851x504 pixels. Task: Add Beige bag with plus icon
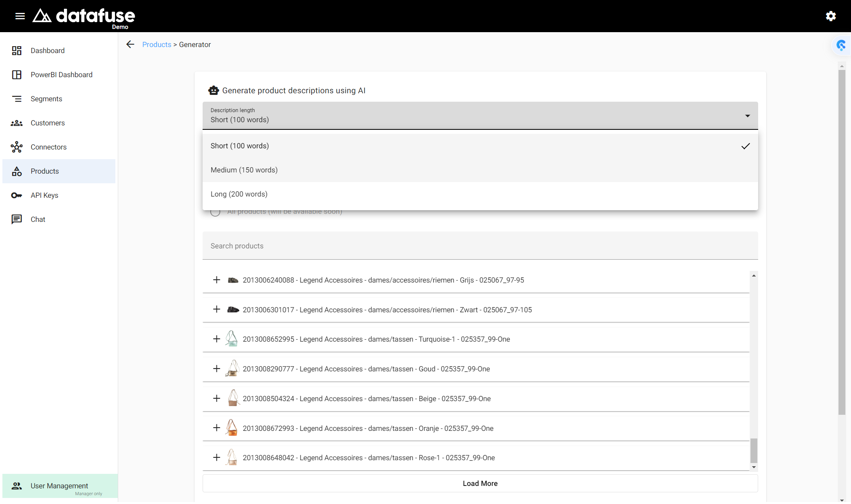click(217, 398)
